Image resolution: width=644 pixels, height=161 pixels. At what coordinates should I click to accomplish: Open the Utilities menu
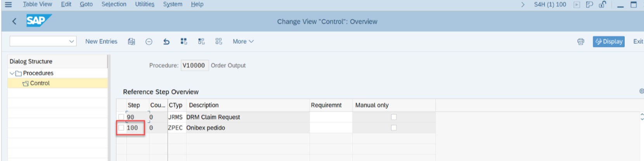145,4
